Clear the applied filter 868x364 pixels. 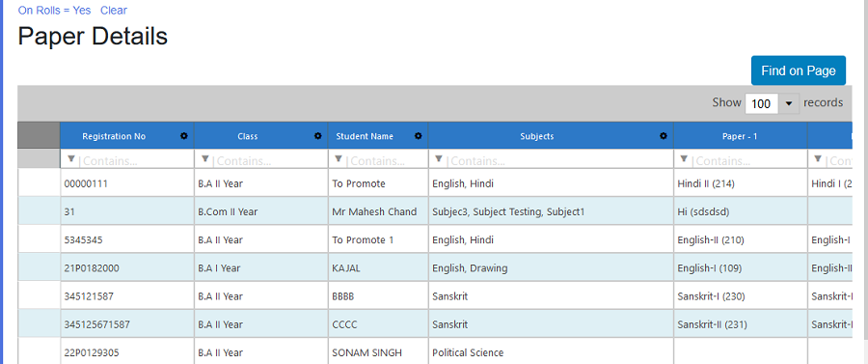point(114,10)
